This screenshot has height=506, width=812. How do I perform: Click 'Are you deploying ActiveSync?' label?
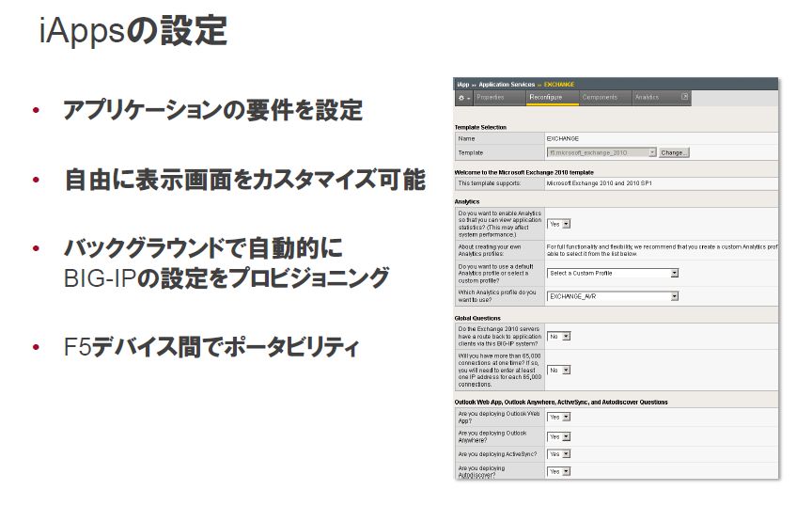pyautogui.click(x=497, y=454)
